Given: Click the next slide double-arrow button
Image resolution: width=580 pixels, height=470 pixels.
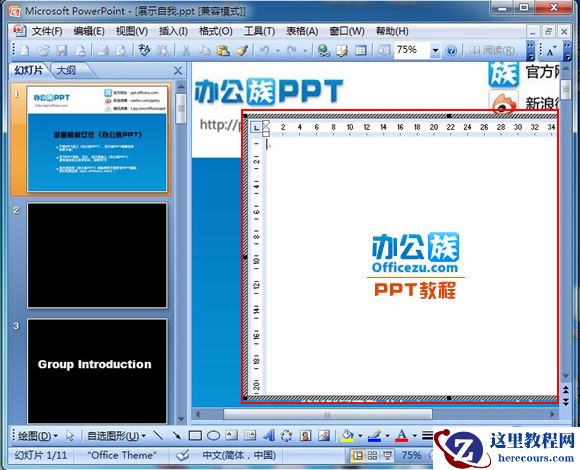Looking at the screenshot, I should coord(566,402).
